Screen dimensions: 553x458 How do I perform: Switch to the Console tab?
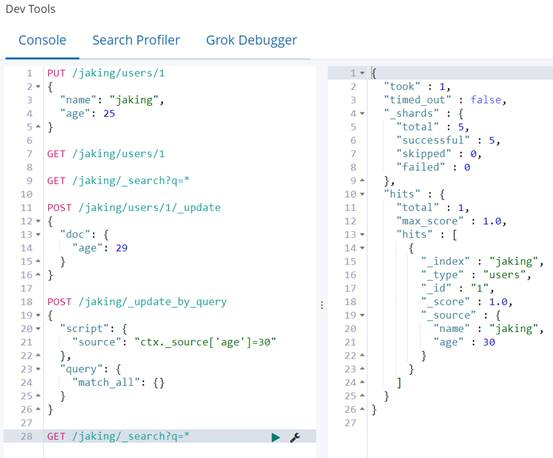[42, 40]
